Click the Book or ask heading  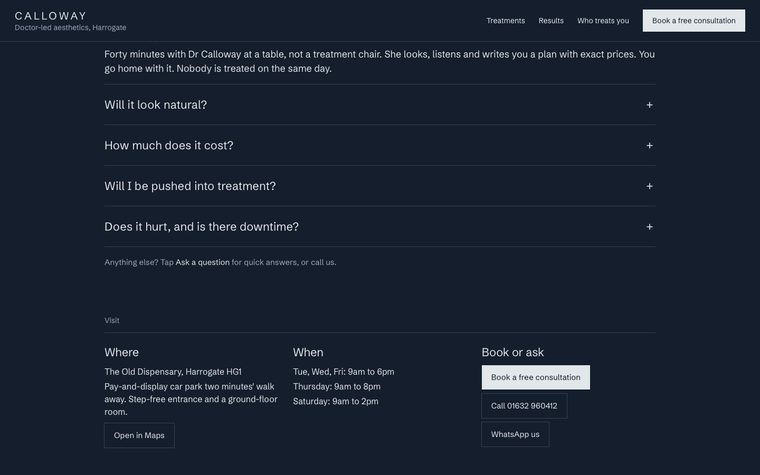[512, 352]
